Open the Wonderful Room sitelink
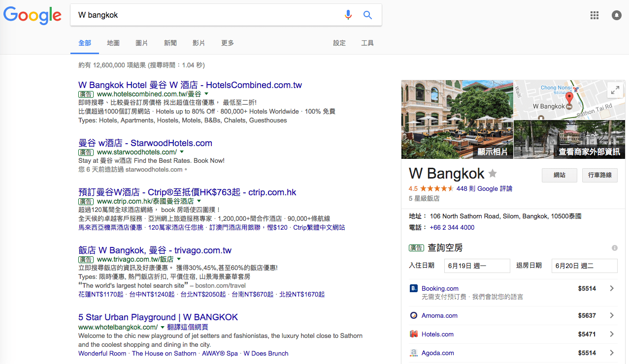The height and width of the screenshot is (364, 629). click(x=102, y=353)
